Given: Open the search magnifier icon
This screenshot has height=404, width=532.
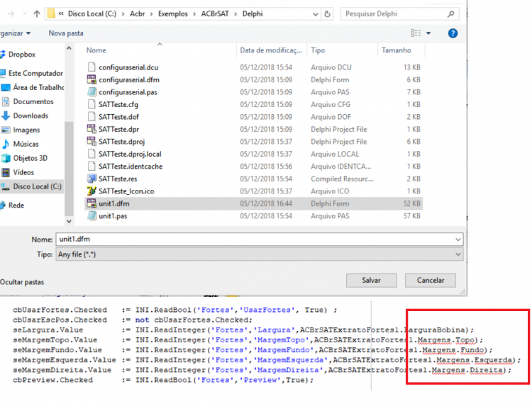Looking at the screenshot, I should tap(450, 14).
